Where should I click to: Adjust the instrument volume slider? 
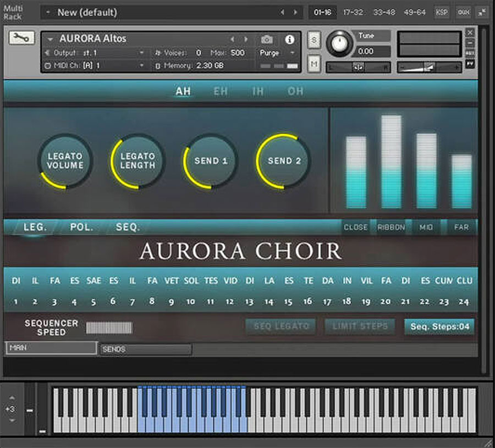coord(429,67)
